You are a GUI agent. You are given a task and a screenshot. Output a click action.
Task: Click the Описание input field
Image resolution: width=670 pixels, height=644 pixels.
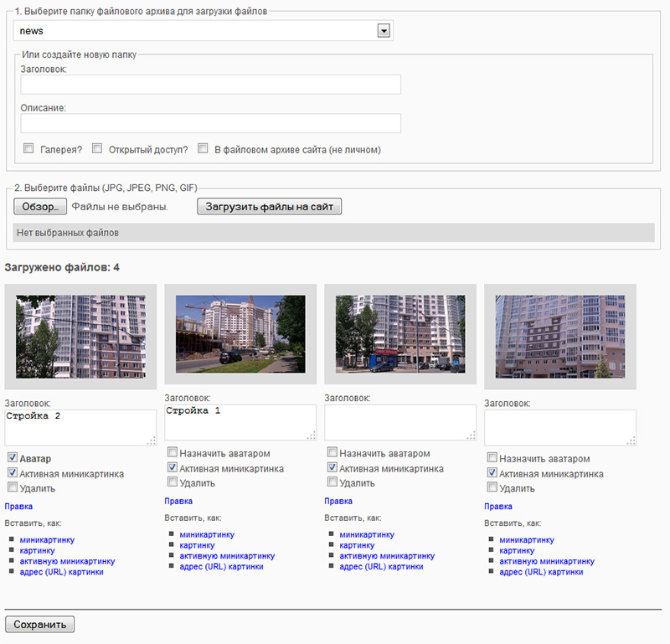pos(210,123)
